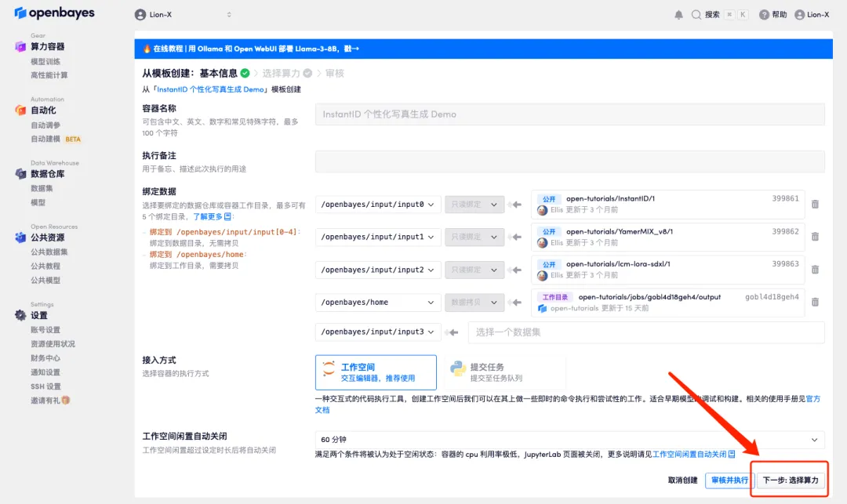The height and width of the screenshot is (504, 847).
Task: Click the 公共资源 sidebar icon
Action: 20,237
